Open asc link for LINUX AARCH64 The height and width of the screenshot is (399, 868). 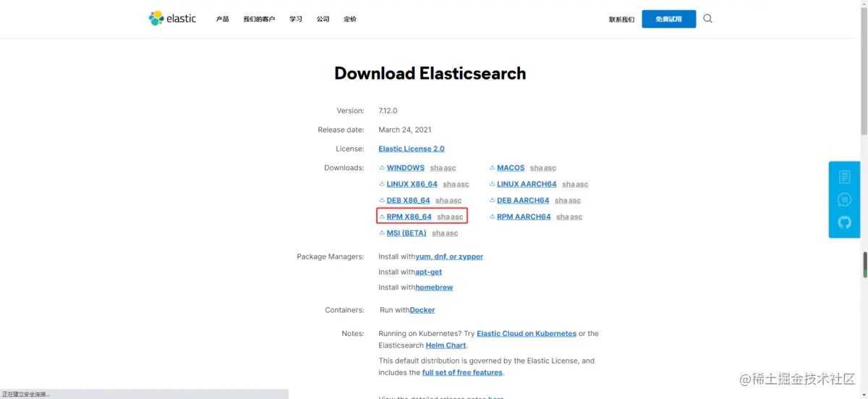[582, 184]
